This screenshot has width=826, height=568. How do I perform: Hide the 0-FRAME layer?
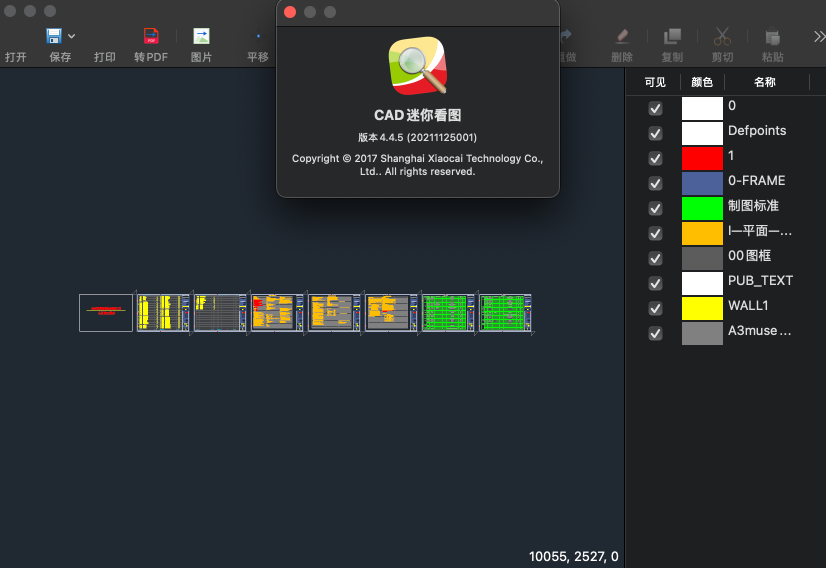655,183
